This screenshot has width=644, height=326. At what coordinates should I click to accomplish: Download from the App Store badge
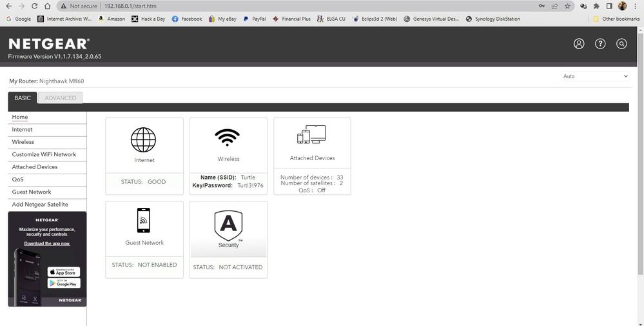[64, 272]
